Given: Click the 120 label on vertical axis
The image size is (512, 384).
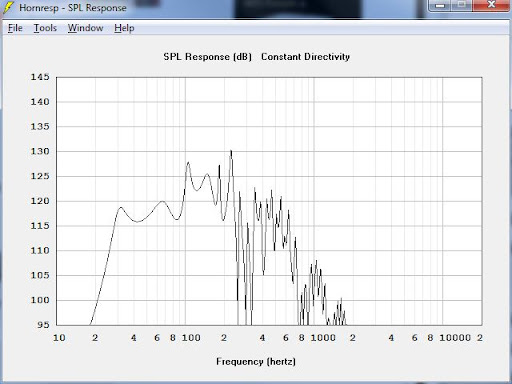Looking at the screenshot, I should pos(40,201).
